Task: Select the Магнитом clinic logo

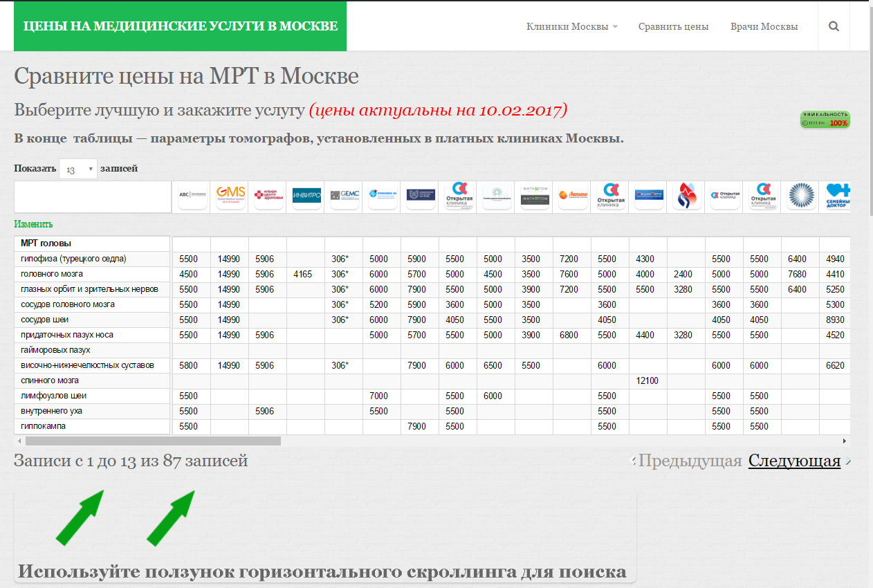Action: [x=535, y=195]
